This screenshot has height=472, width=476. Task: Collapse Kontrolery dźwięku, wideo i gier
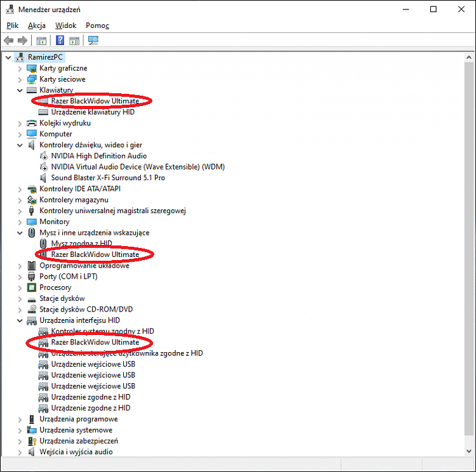[x=20, y=145]
